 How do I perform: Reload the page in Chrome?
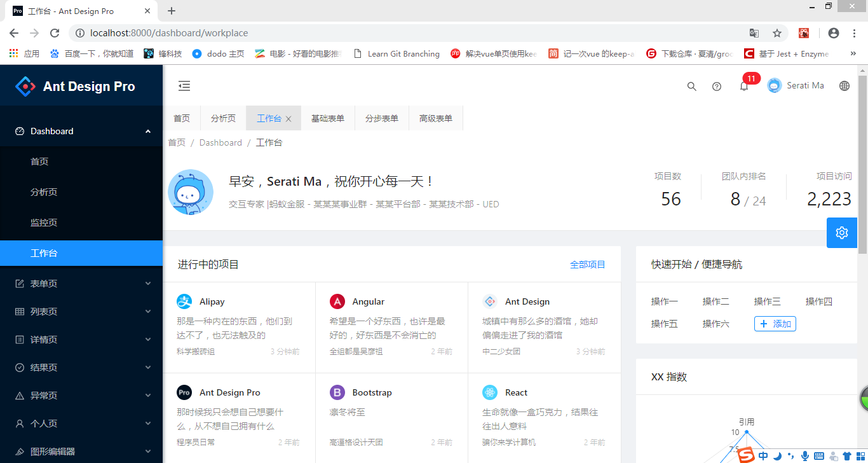click(x=55, y=33)
